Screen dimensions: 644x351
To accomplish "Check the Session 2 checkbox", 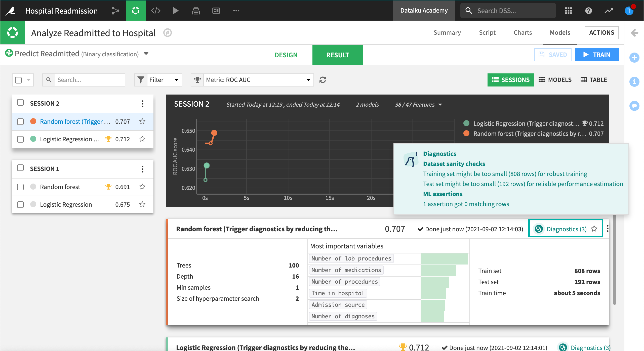I will coord(20,103).
